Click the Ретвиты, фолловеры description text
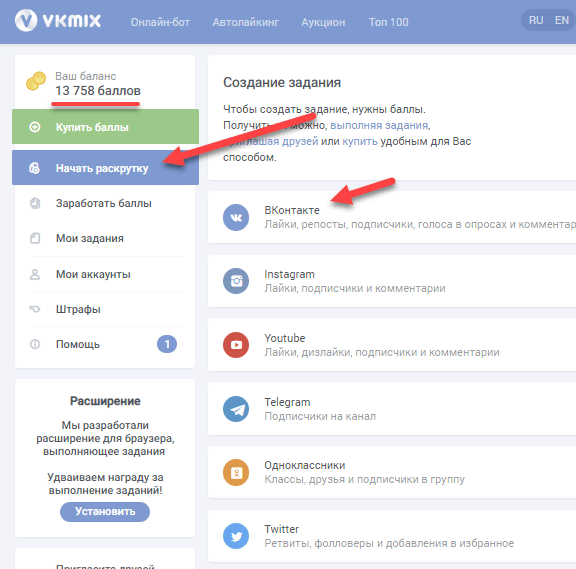 389,543
